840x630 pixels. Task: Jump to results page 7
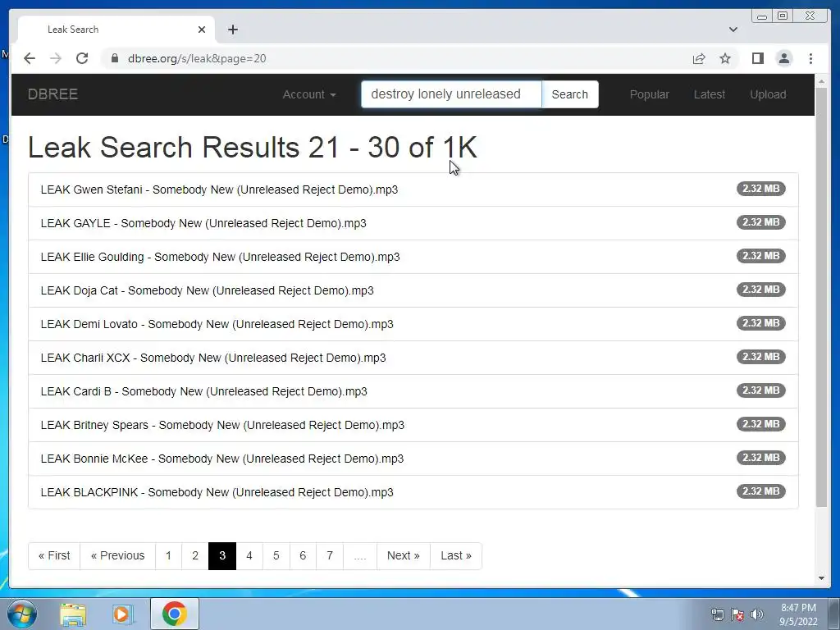[330, 556]
